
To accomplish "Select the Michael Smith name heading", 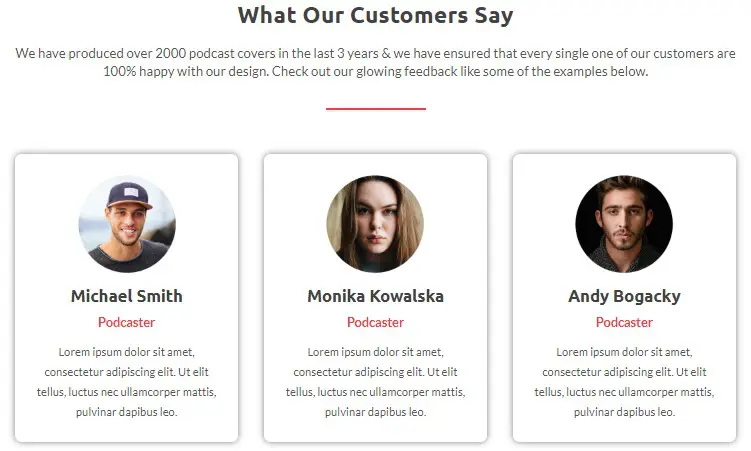I will (127, 296).
